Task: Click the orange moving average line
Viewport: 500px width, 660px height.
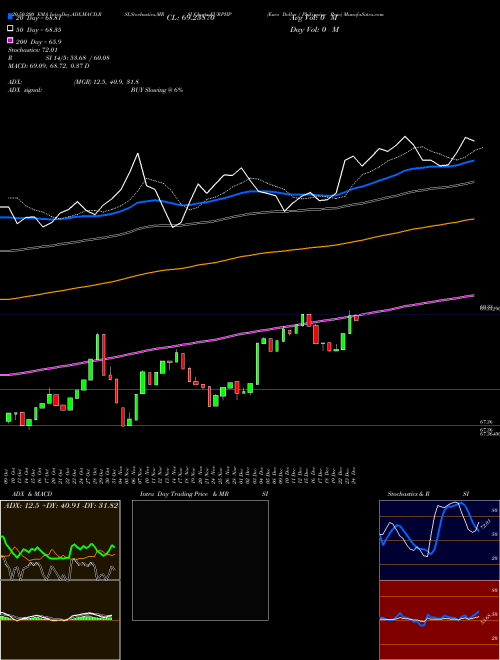Action: pos(236,257)
